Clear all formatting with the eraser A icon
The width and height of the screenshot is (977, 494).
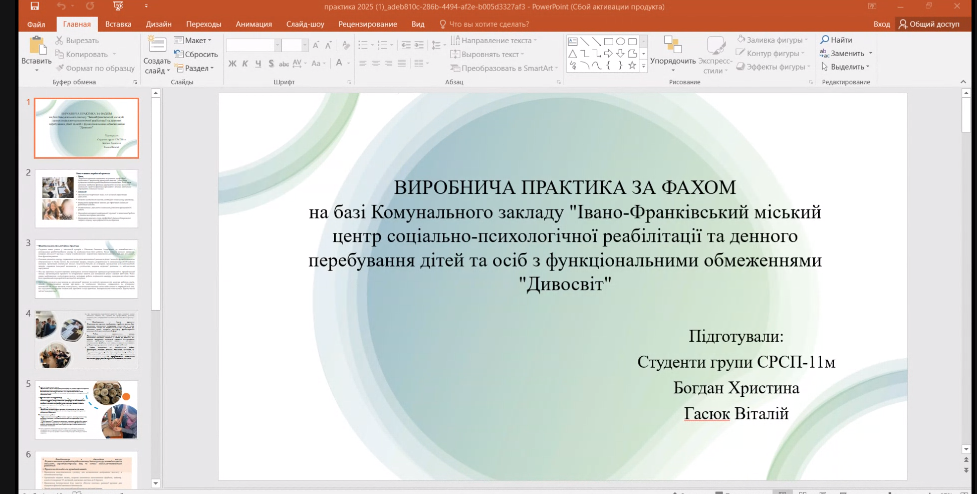point(346,45)
